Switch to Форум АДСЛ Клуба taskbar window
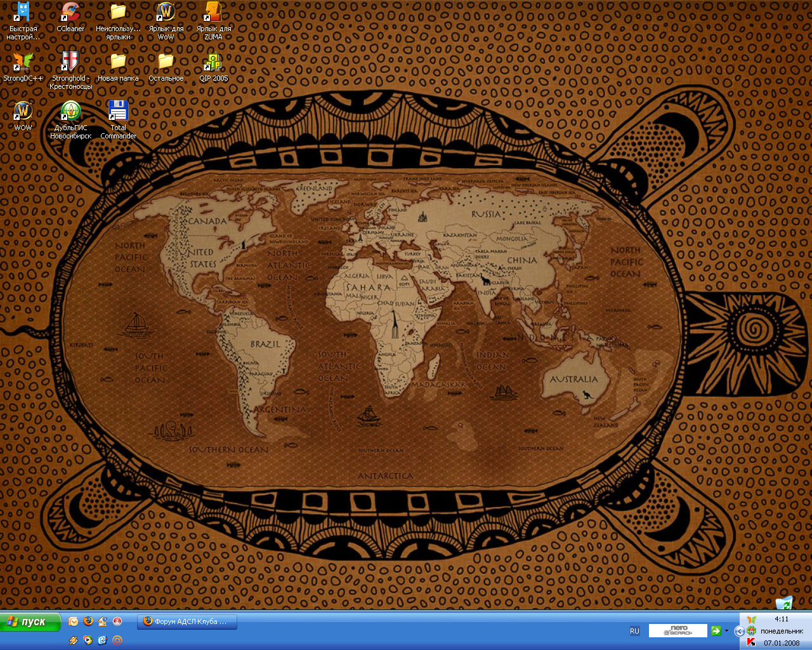Image resolution: width=812 pixels, height=650 pixels. pos(187,622)
